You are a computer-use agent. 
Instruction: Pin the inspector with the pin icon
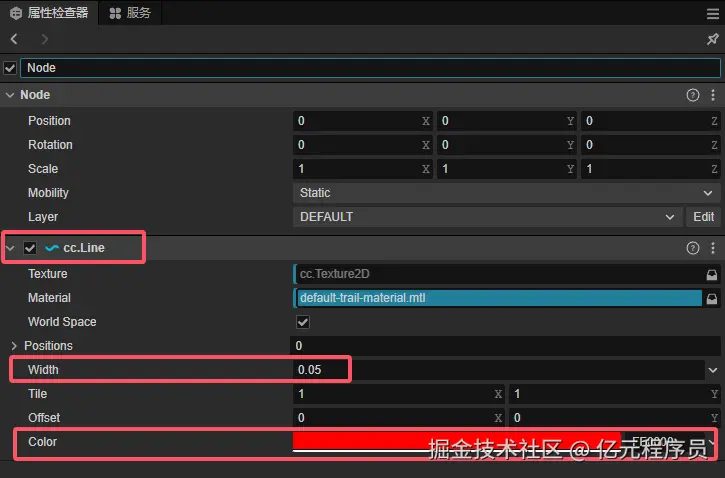coord(713,39)
